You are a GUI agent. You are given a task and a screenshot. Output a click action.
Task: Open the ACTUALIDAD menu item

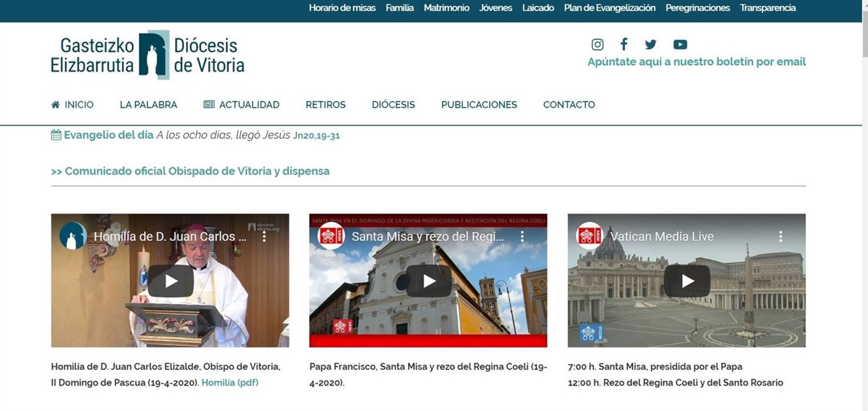click(242, 105)
